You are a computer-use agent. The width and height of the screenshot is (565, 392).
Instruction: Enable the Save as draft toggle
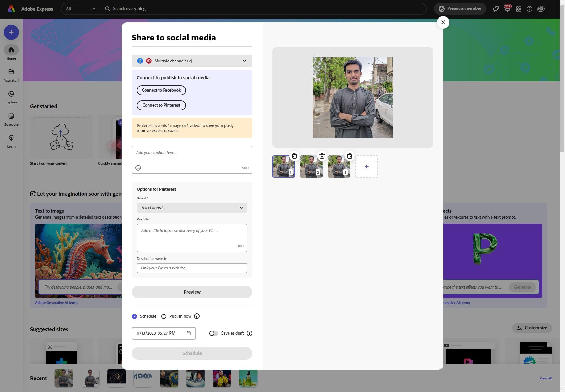(213, 333)
